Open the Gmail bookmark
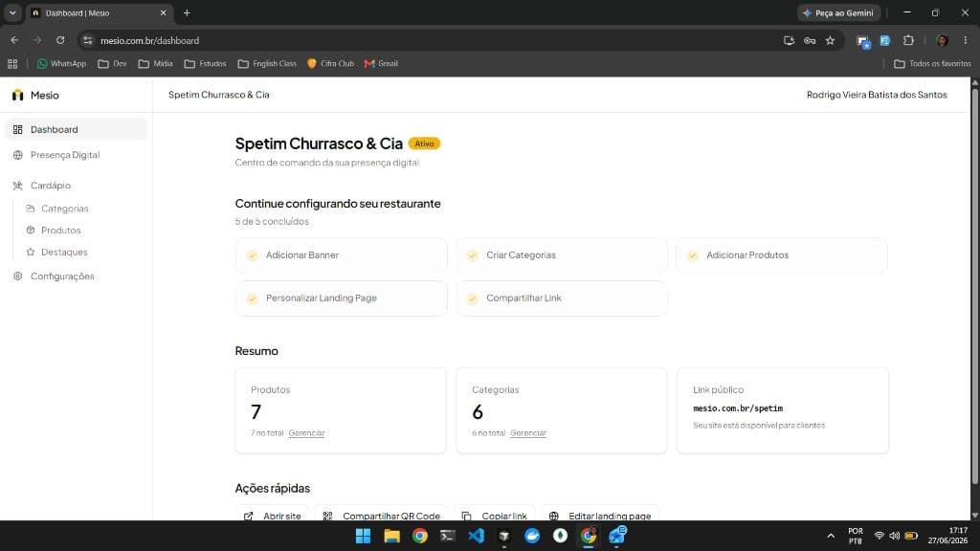This screenshot has height=551, width=980. click(x=381, y=64)
